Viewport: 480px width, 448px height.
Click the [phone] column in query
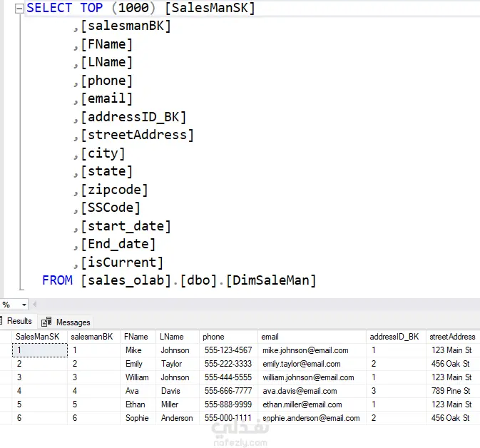tap(106, 81)
